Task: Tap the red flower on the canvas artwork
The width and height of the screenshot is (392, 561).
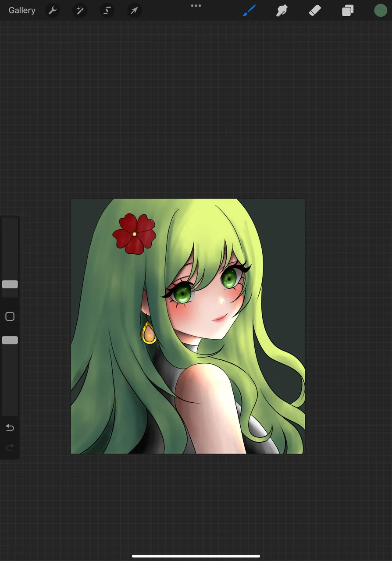Action: [134, 234]
